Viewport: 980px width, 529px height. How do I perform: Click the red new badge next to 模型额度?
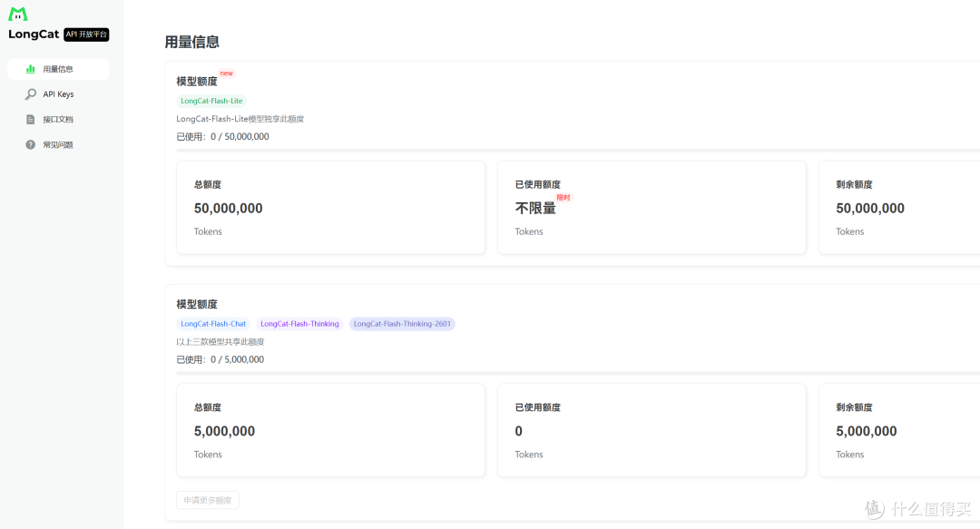point(226,73)
